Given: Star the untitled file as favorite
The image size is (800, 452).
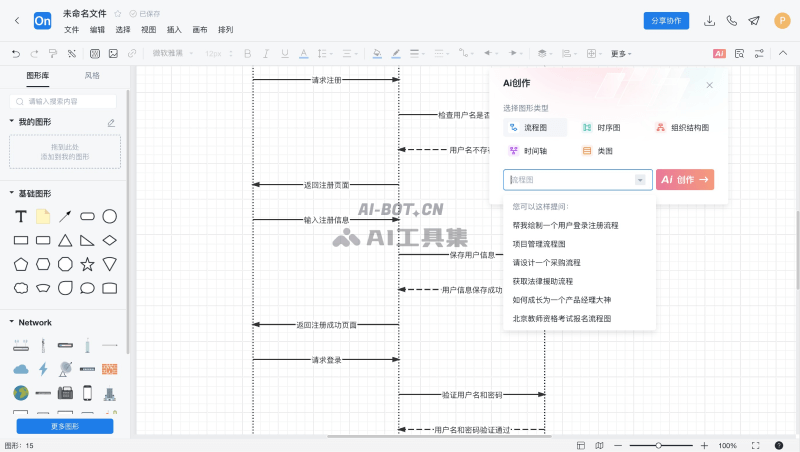Looking at the screenshot, I should pos(118,14).
